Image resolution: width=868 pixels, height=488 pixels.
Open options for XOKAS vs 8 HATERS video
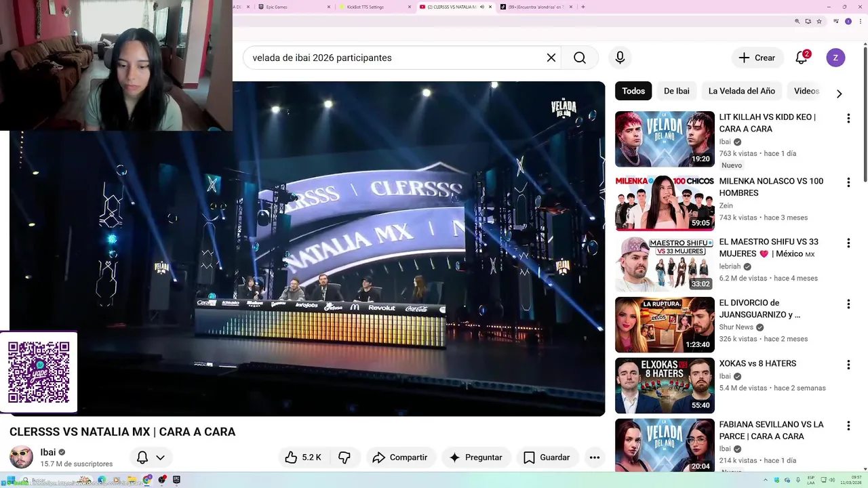tap(848, 365)
